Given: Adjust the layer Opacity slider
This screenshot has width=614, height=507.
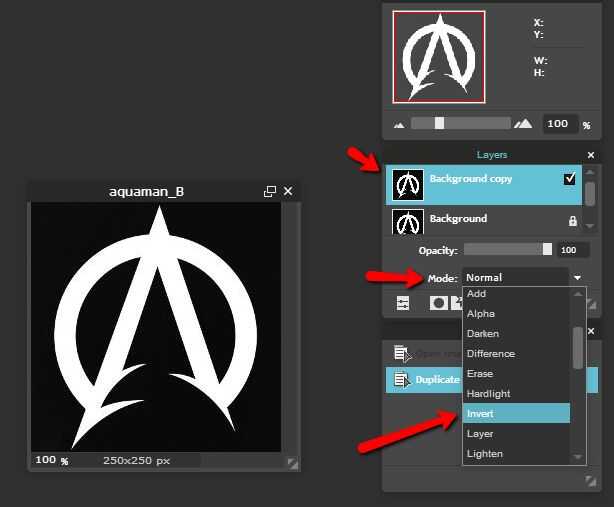Looking at the screenshot, I should [508, 249].
